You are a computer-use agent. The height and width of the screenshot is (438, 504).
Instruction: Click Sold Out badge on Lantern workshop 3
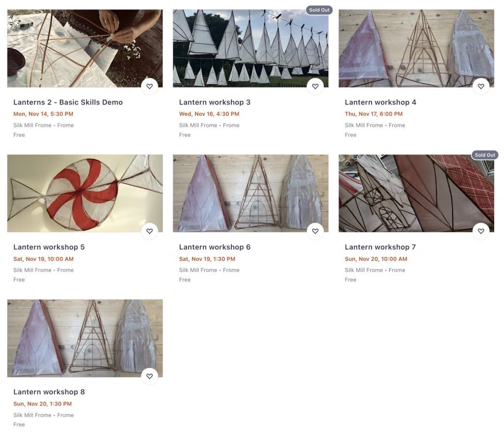pos(319,10)
